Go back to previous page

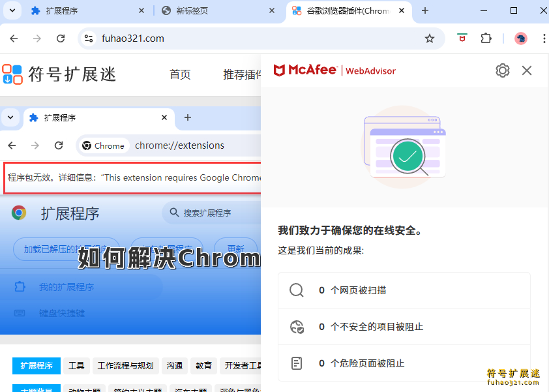(14, 38)
